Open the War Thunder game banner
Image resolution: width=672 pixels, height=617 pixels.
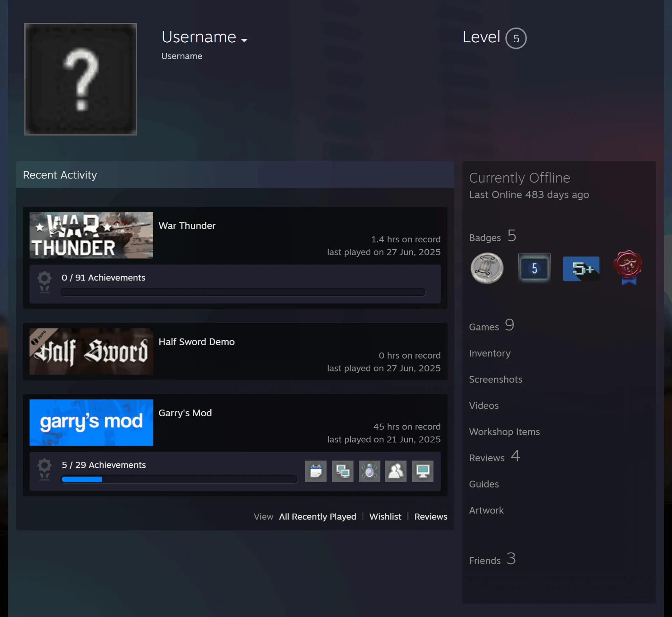click(91, 235)
